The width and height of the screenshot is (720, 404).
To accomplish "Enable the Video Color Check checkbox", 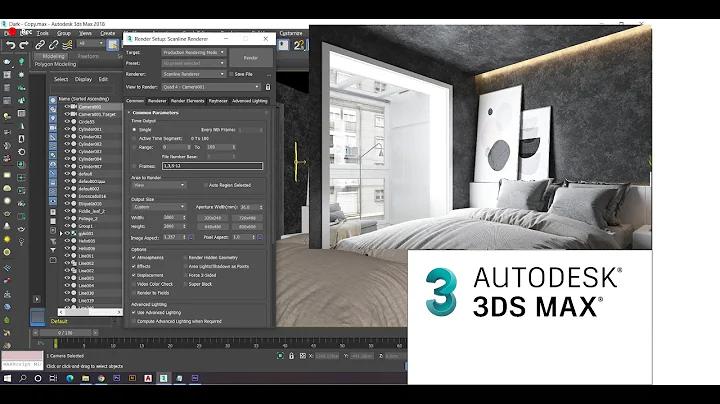I will coord(134,284).
